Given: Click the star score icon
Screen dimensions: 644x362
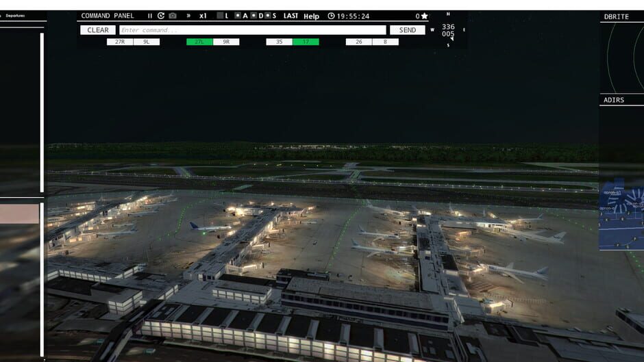Looking at the screenshot, I should coord(424,16).
